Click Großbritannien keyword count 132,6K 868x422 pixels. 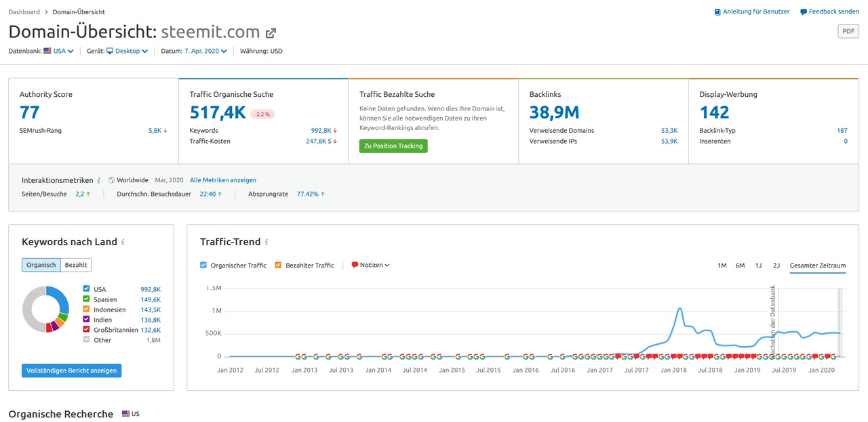(151, 330)
